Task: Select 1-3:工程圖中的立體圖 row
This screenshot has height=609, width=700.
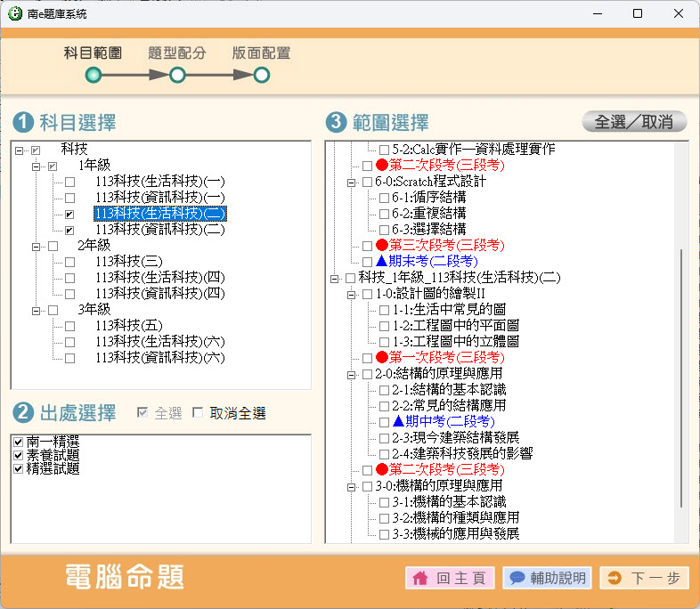Action: point(455,342)
